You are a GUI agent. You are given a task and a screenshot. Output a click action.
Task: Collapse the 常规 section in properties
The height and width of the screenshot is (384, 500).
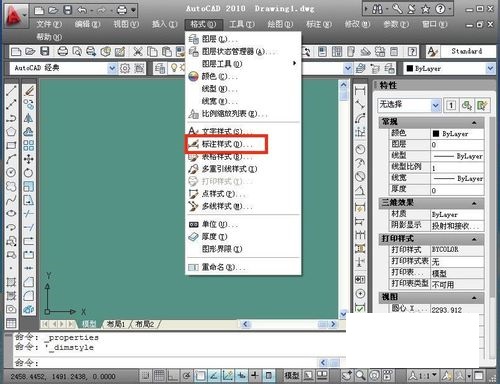tap(474, 123)
